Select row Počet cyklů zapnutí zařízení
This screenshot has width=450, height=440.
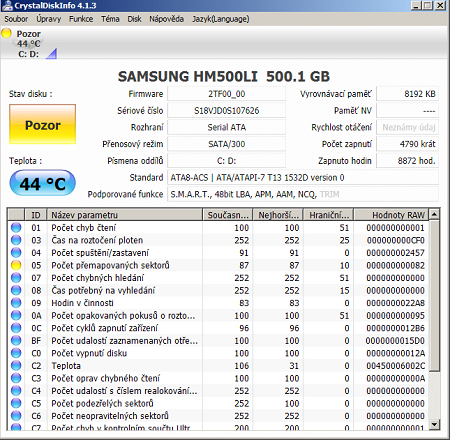pyautogui.click(x=218, y=328)
